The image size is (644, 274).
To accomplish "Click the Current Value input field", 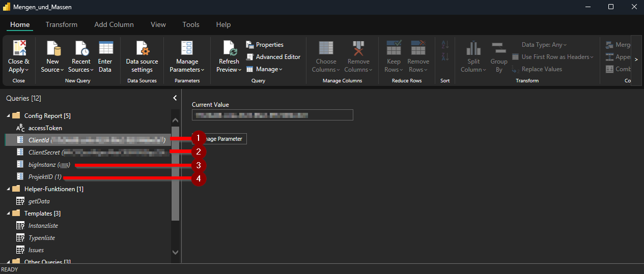I will [x=272, y=115].
